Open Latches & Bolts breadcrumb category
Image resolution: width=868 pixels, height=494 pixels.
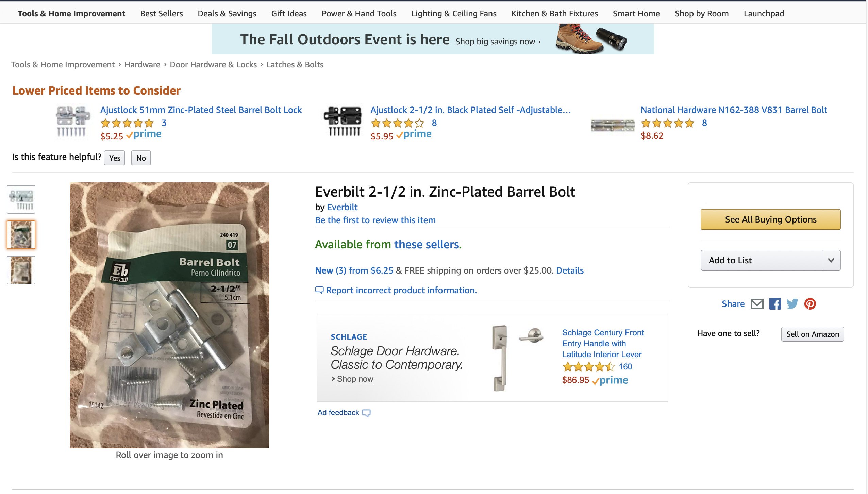(295, 65)
